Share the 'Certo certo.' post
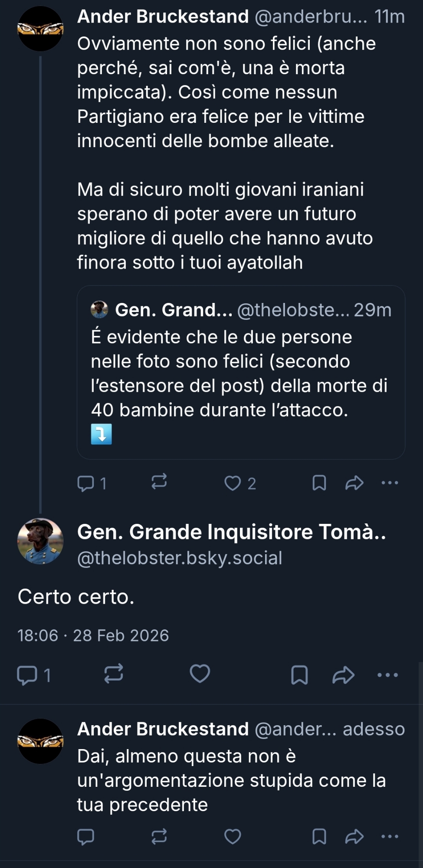 tap(343, 675)
